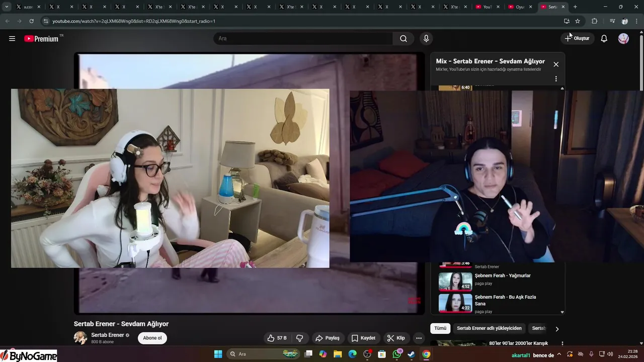The image size is (644, 362).
Task: Click the search magnifier button
Action: click(x=403, y=38)
